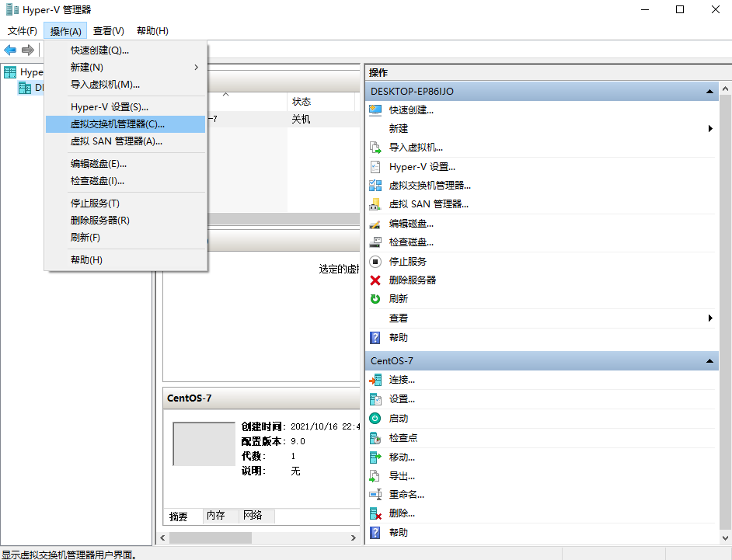
Task: Select the DESKTOP server node icon in tree
Action: pyautogui.click(x=25, y=87)
